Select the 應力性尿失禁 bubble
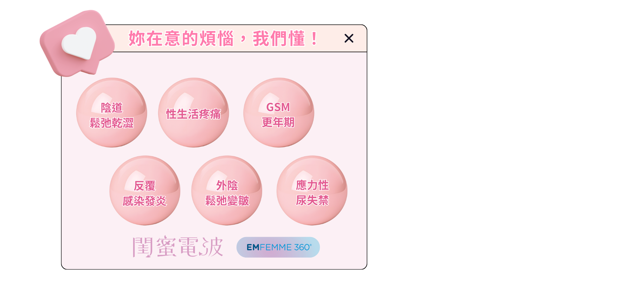 pyautogui.click(x=312, y=190)
